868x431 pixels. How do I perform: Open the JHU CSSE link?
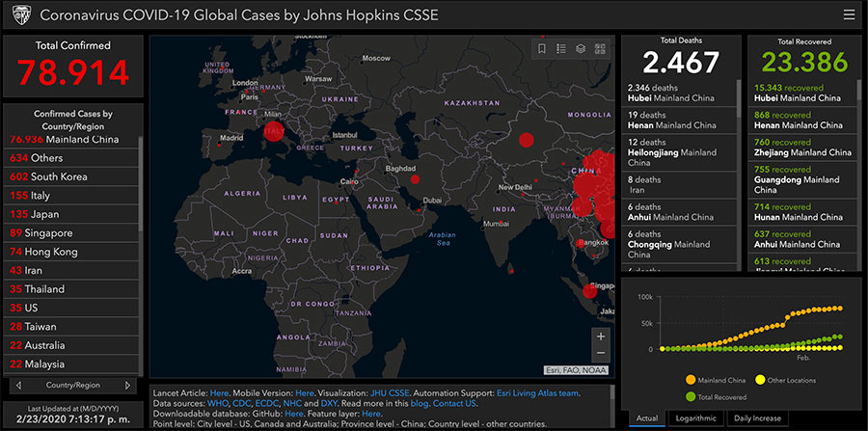[390, 393]
